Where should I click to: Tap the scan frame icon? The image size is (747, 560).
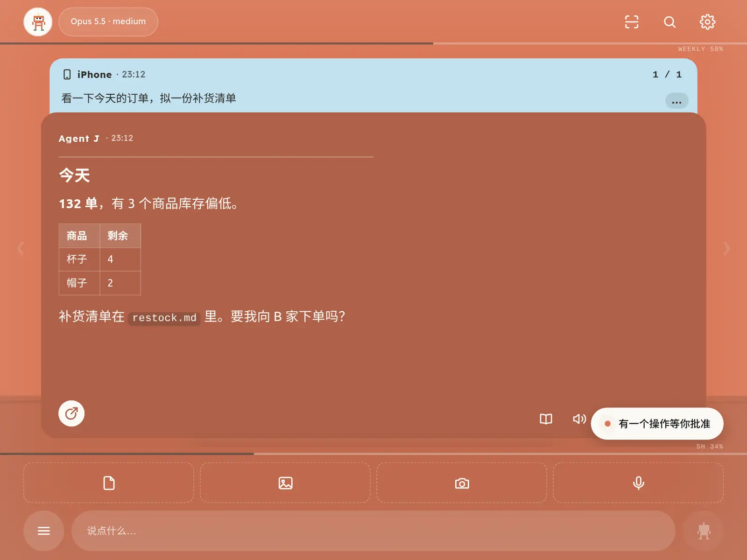coord(632,22)
